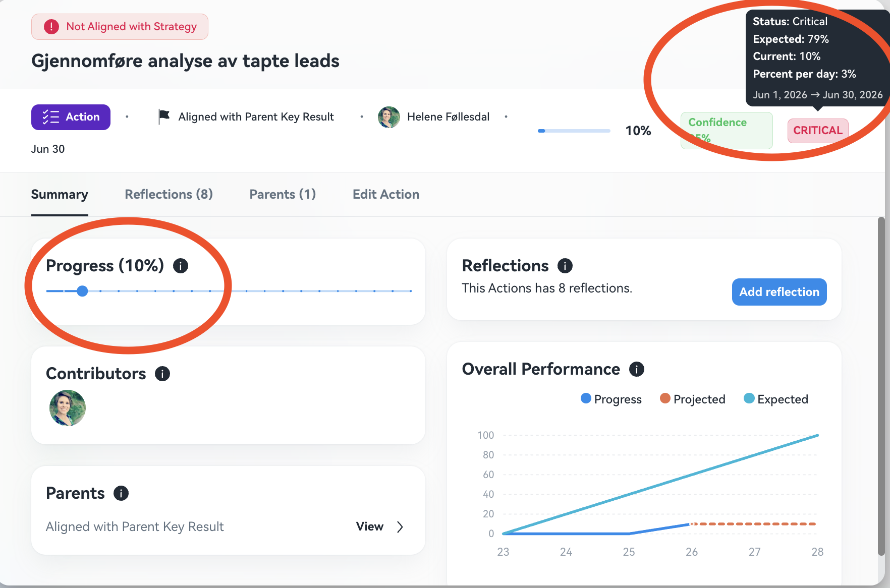This screenshot has width=890, height=588.
Task: Click the Overall Performance info icon
Action: click(x=637, y=369)
